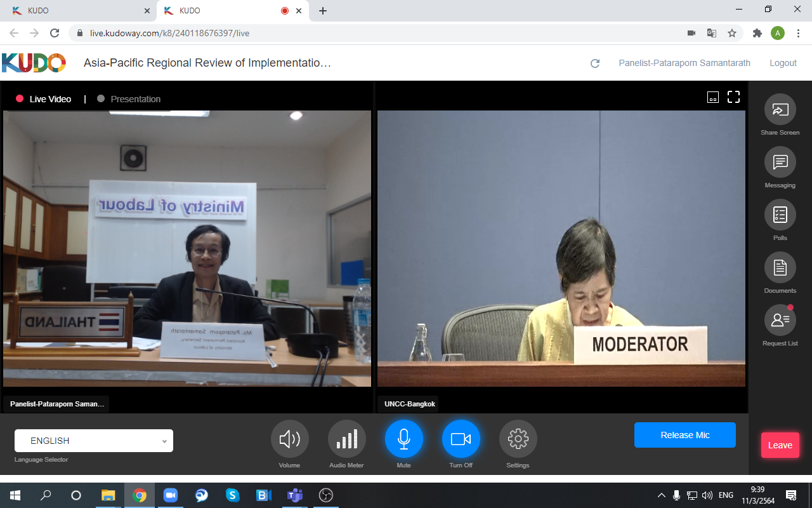Open the Share Screen panel
The width and height of the screenshot is (812, 508).
pyautogui.click(x=780, y=110)
